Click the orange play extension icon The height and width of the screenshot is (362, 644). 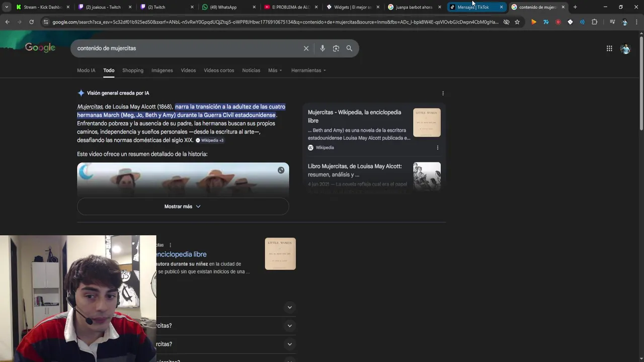pyautogui.click(x=534, y=22)
